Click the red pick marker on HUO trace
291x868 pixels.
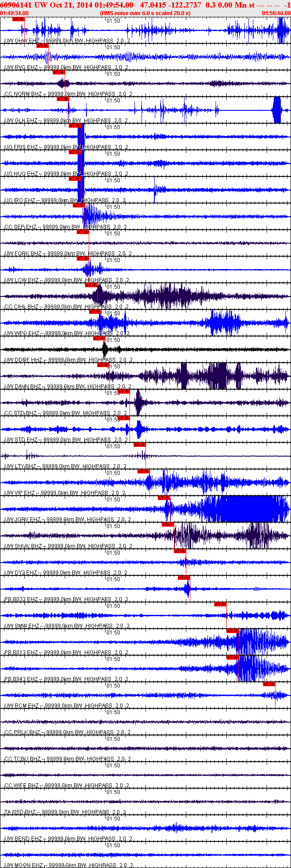(75, 152)
